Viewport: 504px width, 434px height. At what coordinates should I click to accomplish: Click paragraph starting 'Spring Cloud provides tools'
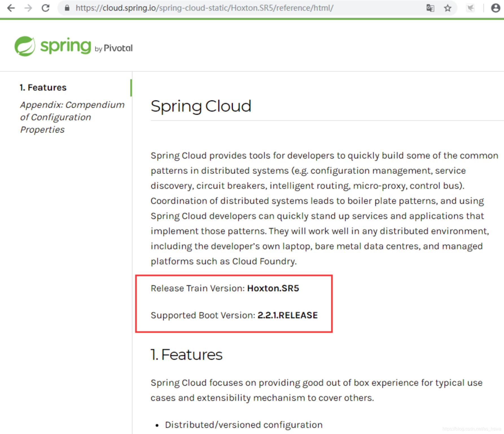(325, 208)
